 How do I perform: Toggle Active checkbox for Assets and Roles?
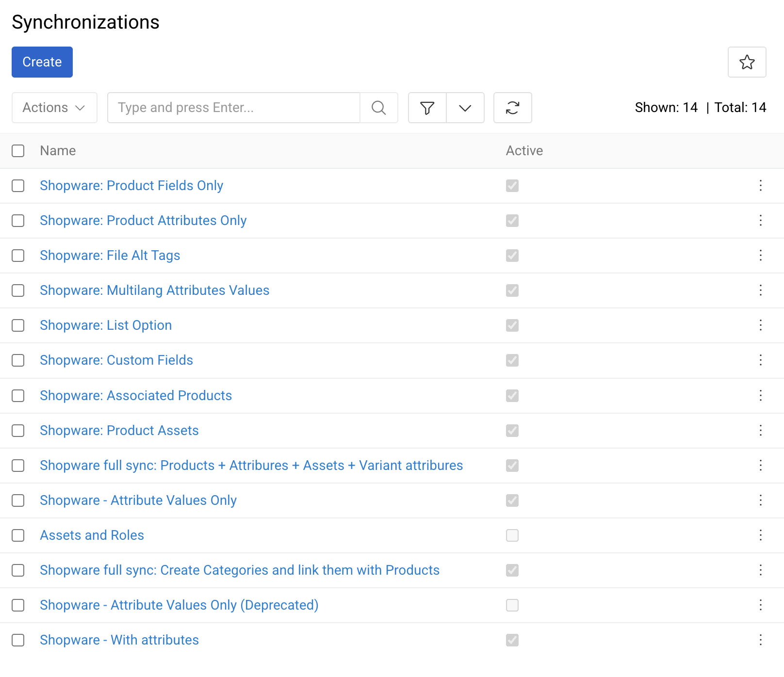tap(512, 535)
